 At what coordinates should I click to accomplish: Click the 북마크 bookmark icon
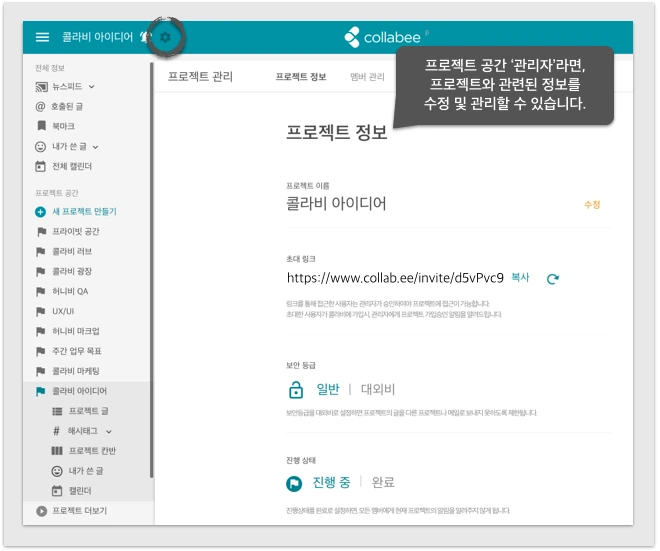(41, 126)
